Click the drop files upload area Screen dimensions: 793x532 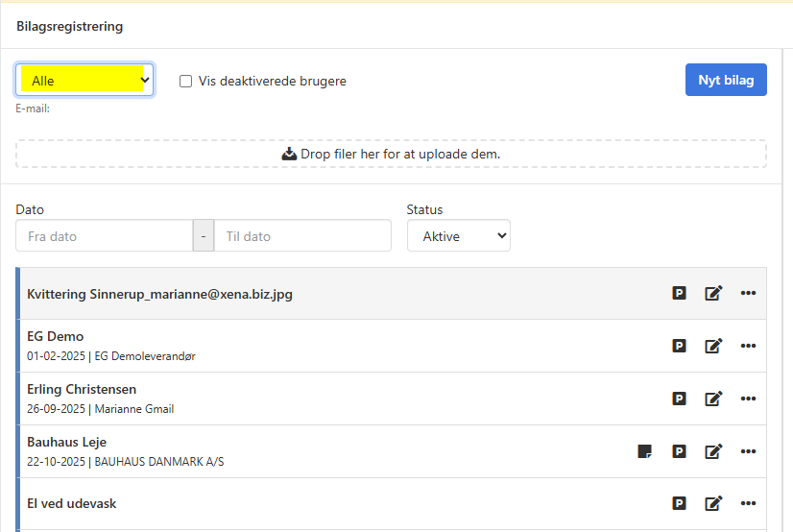click(x=391, y=154)
